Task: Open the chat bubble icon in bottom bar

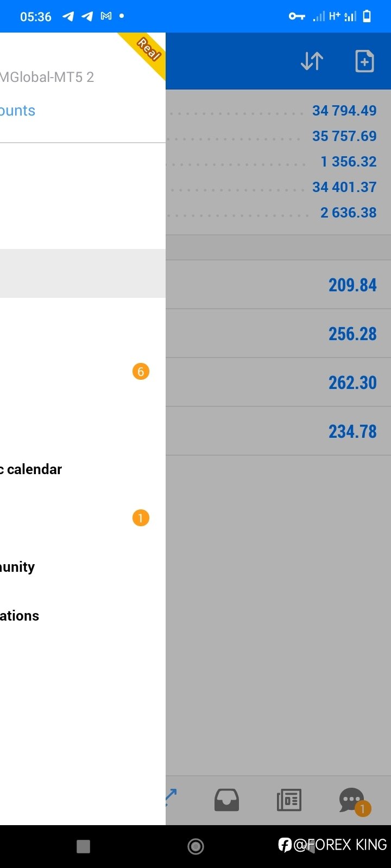Action: [353, 801]
